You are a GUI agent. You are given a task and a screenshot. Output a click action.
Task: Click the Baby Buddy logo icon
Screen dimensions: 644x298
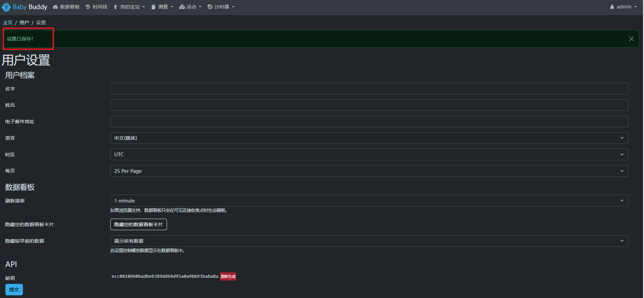6,7
